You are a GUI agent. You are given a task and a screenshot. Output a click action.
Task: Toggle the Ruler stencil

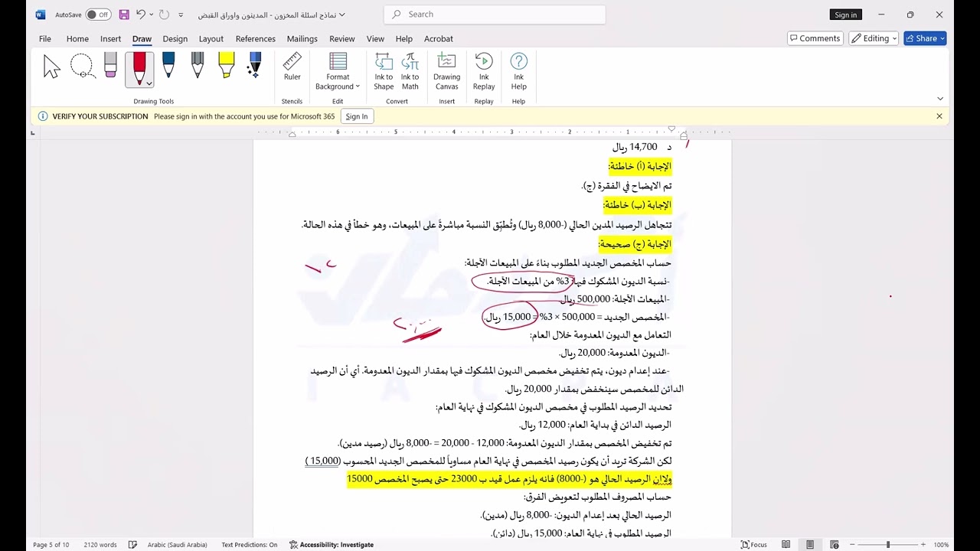(x=292, y=67)
